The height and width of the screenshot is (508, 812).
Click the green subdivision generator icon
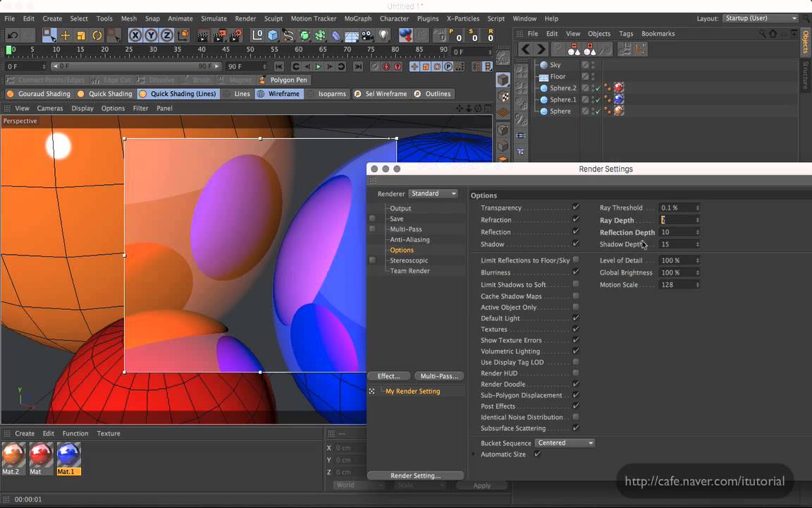304,35
